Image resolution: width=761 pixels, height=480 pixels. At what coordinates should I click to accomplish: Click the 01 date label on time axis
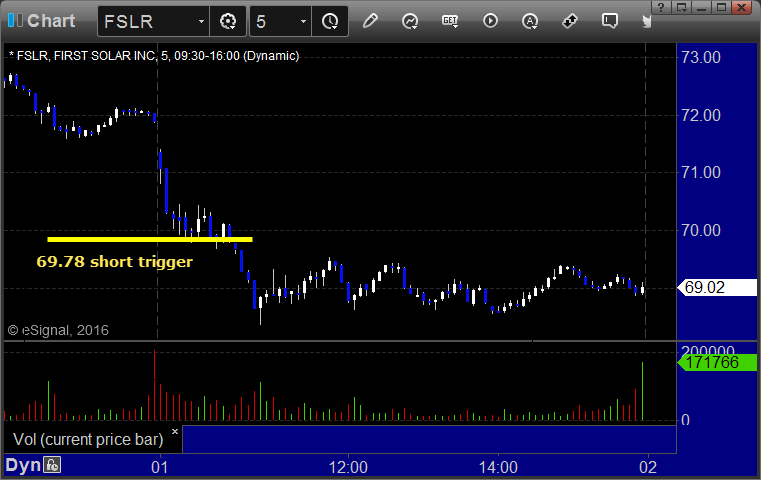[x=160, y=467]
